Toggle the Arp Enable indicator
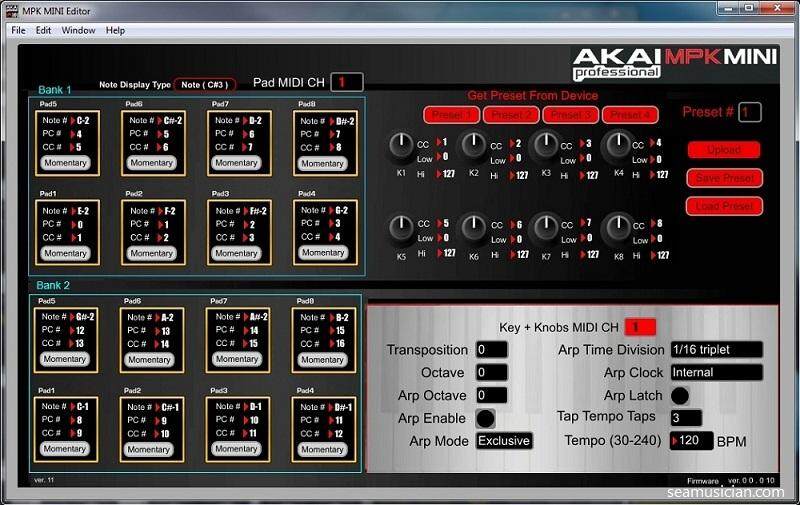 tap(485, 419)
